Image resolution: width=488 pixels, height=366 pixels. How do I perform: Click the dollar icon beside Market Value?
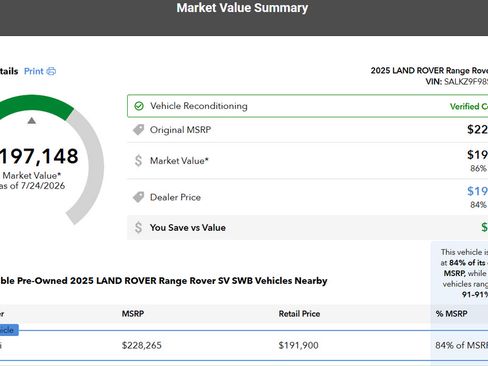click(x=138, y=161)
